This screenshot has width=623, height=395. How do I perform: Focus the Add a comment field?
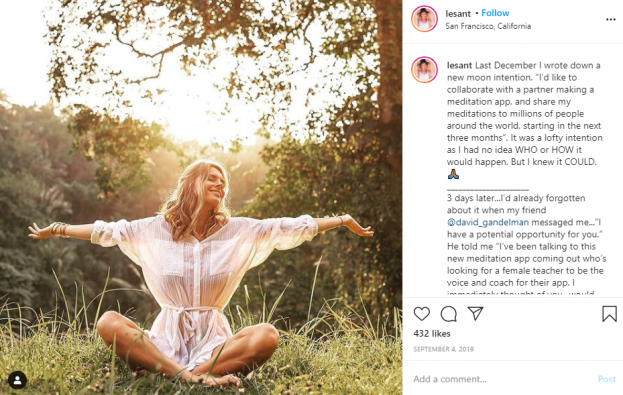[503, 379]
